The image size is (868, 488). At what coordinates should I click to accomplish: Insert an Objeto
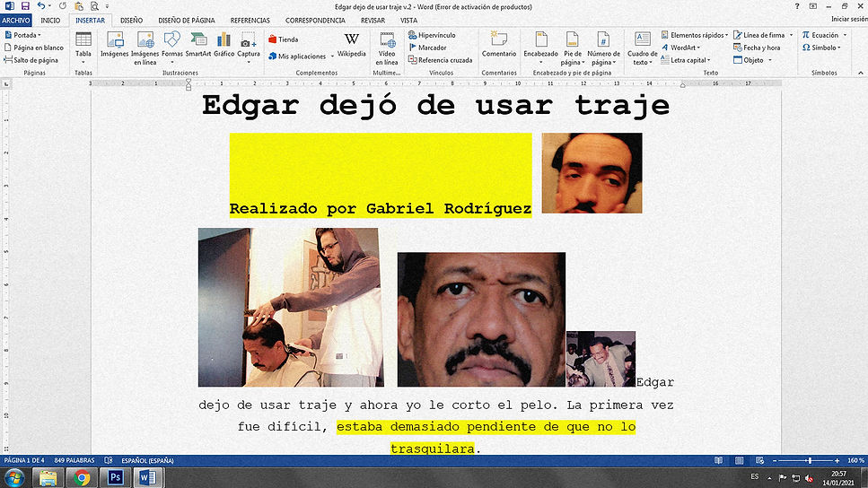[752, 60]
